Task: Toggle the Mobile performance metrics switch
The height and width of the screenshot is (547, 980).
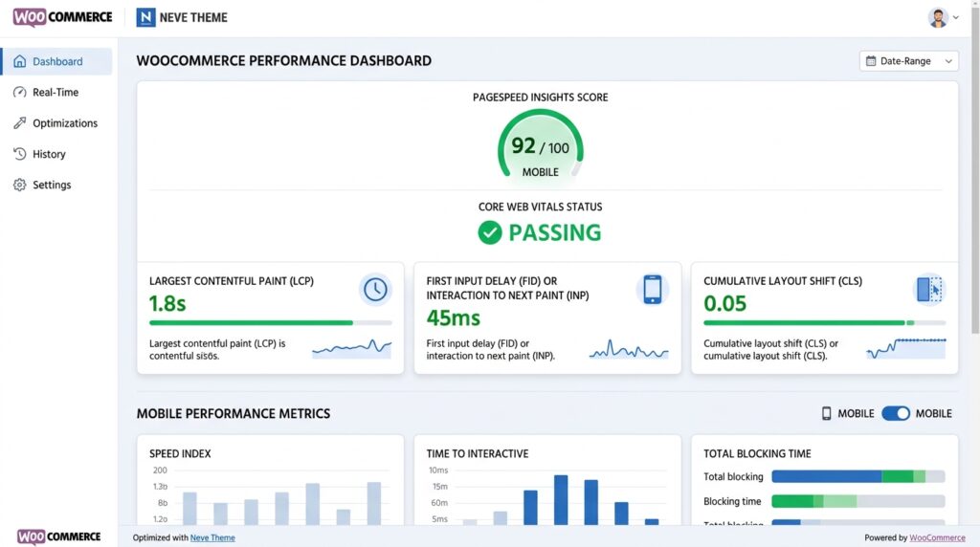Action: 896,413
